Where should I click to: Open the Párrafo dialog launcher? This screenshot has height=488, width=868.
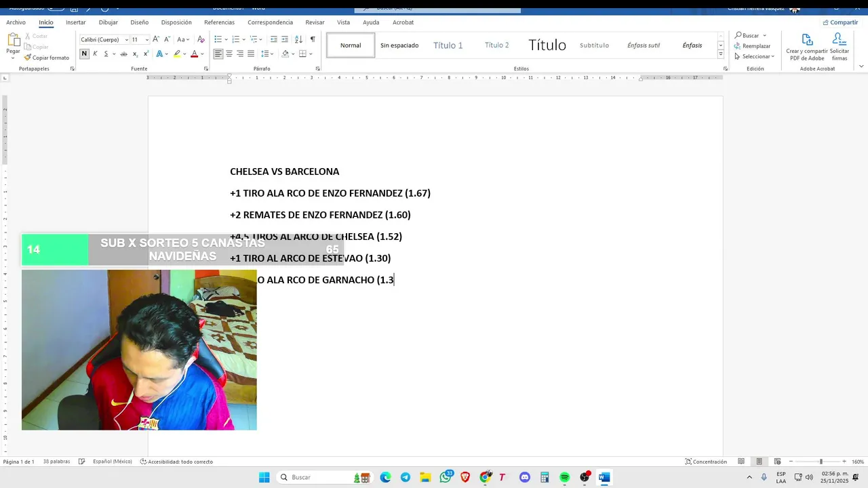318,68
